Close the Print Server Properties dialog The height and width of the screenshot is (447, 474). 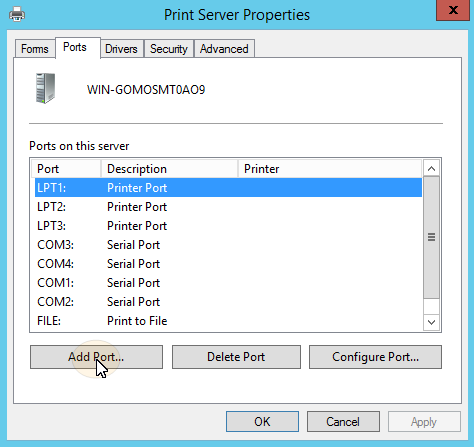[453, 10]
